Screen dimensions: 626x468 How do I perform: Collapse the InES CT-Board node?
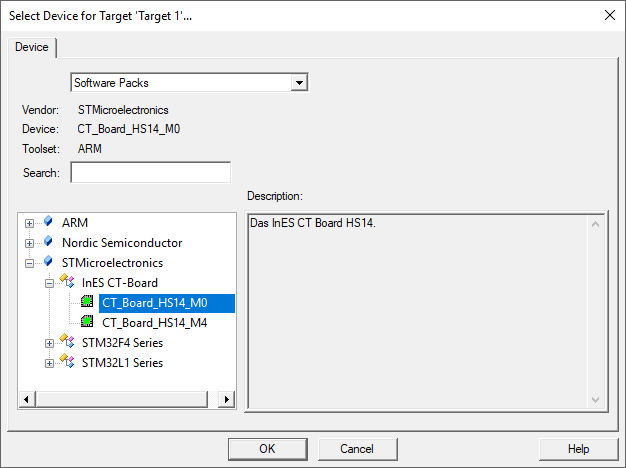click(49, 283)
